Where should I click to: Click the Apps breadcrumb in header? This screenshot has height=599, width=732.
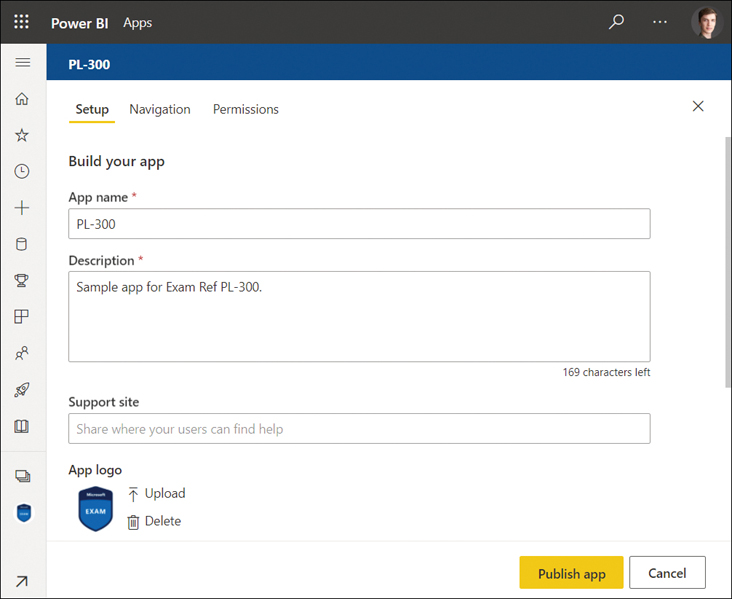[138, 22]
